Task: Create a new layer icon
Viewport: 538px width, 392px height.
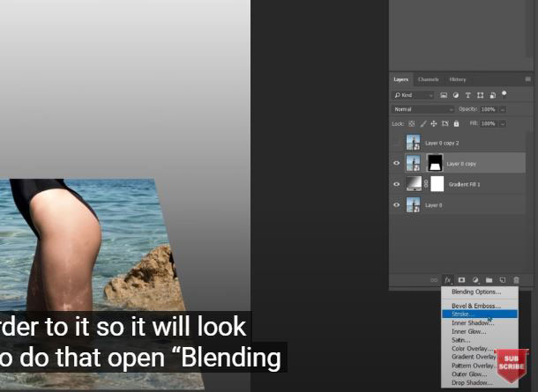Action: click(503, 280)
